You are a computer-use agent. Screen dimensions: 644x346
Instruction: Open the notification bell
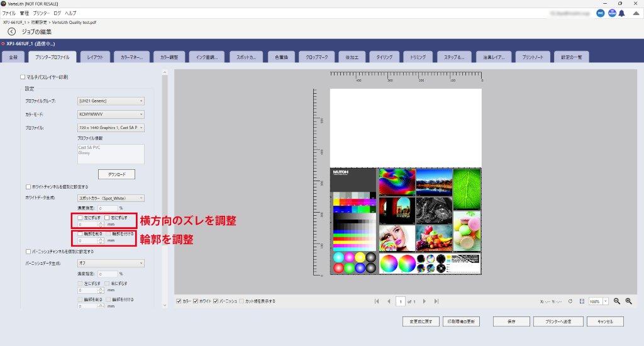[621, 13]
